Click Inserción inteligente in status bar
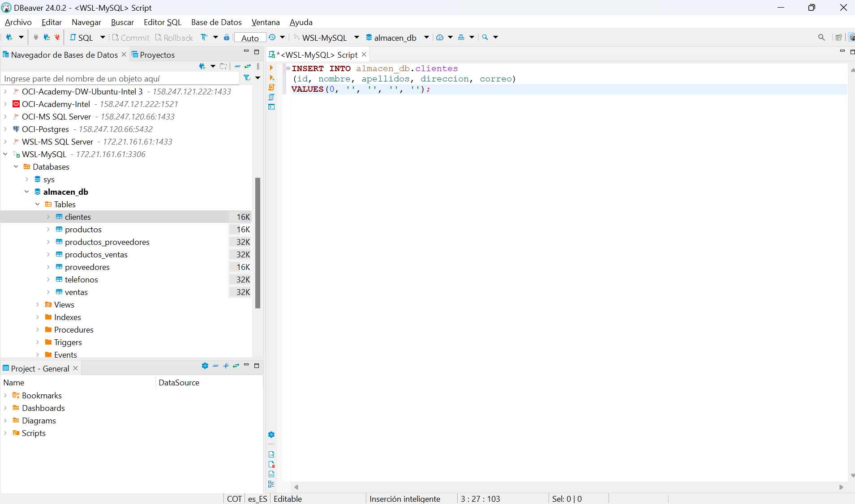 (x=405, y=499)
